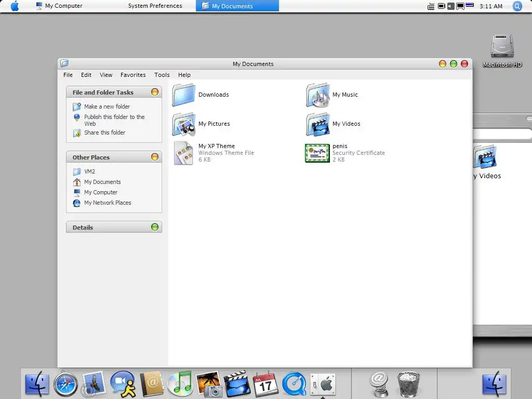Go to My Computer in Other Places
532x399 pixels.
tap(101, 192)
